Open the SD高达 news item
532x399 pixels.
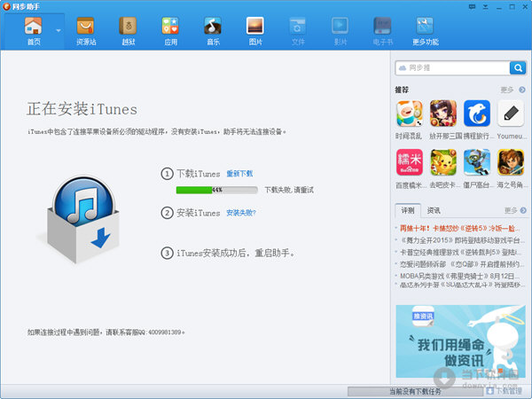pyautogui.click(x=462, y=285)
